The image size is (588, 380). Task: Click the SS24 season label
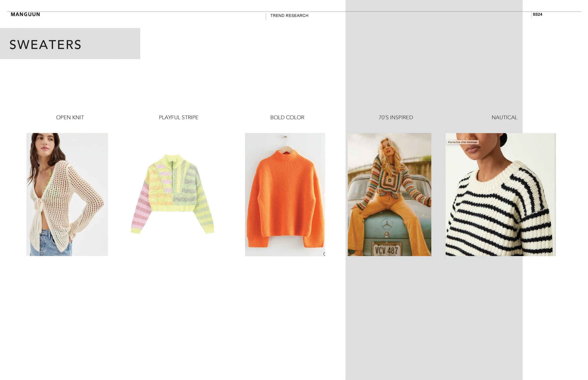pyautogui.click(x=537, y=14)
